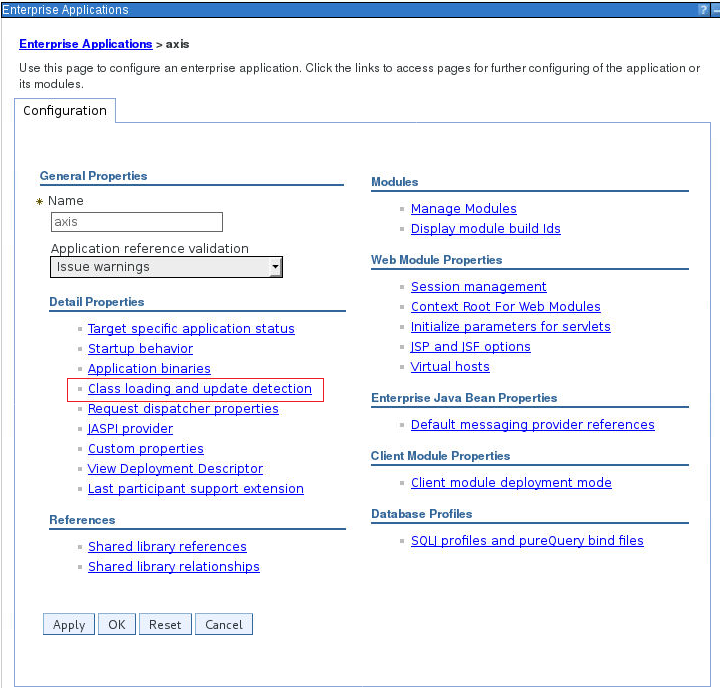Click the Web Module Properties heading
The image size is (720, 688).
436,260
